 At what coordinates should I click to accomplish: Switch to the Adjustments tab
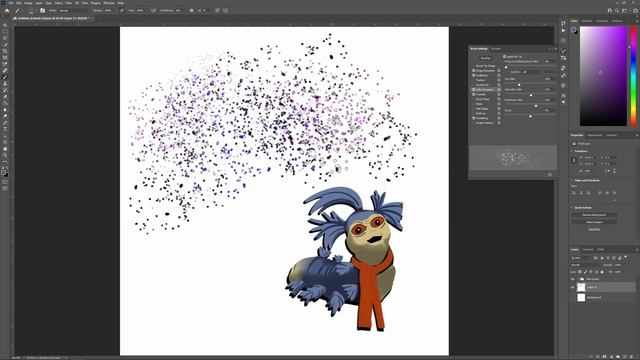595,135
